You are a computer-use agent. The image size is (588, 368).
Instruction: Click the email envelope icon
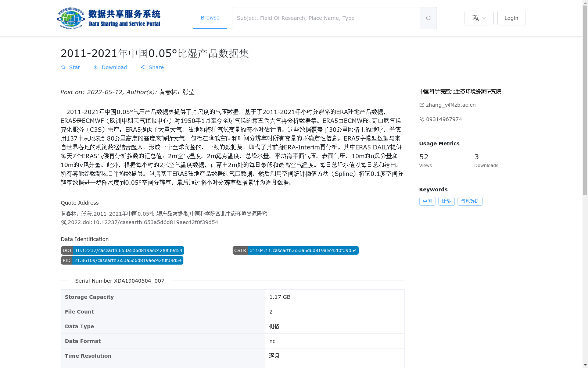click(422, 105)
